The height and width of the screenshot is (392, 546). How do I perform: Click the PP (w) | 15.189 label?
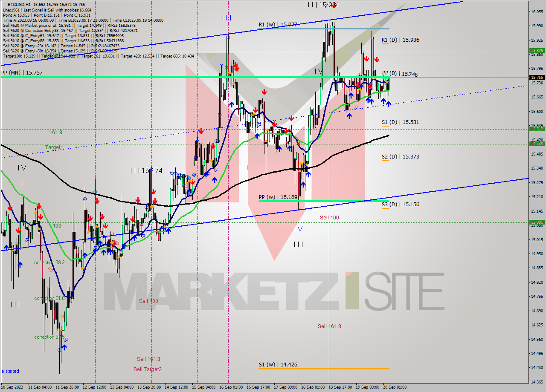[278, 197]
